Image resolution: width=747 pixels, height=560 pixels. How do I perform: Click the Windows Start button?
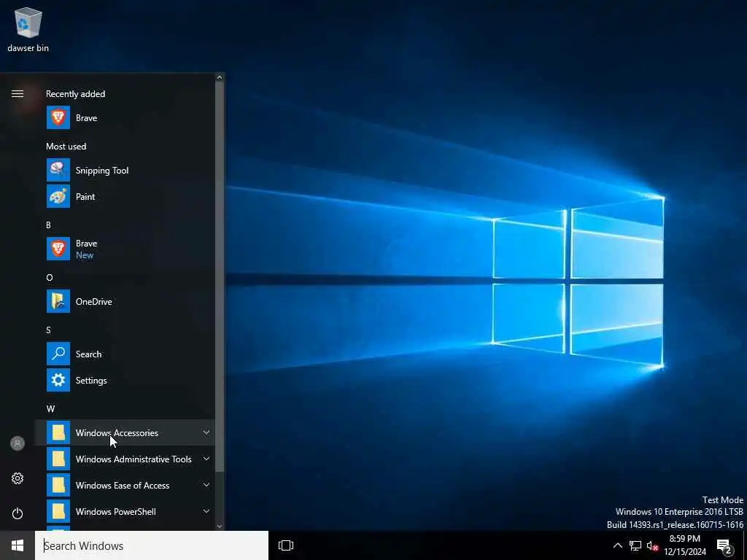point(18,545)
